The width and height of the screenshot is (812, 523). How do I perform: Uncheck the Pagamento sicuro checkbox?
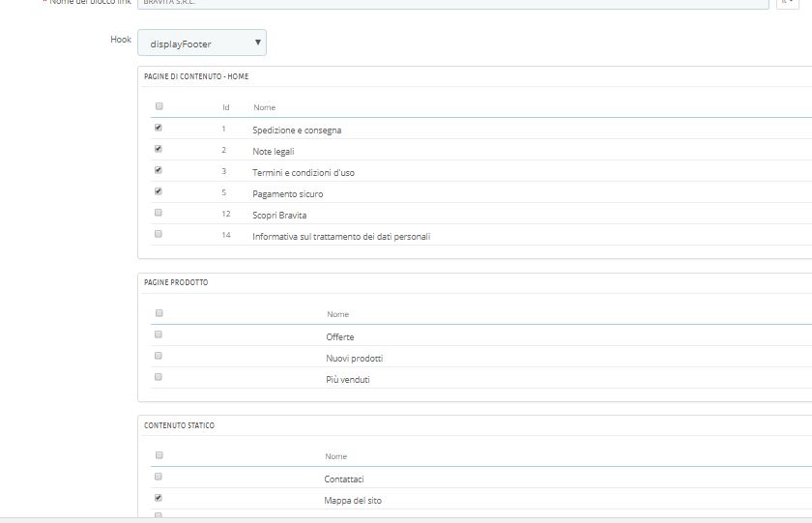pos(159,191)
